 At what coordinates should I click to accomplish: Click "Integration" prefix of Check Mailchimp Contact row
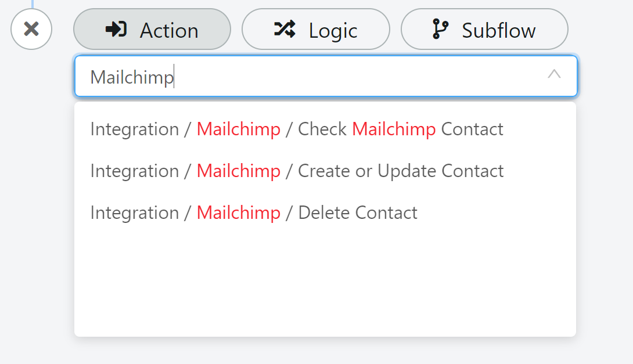[x=134, y=129]
